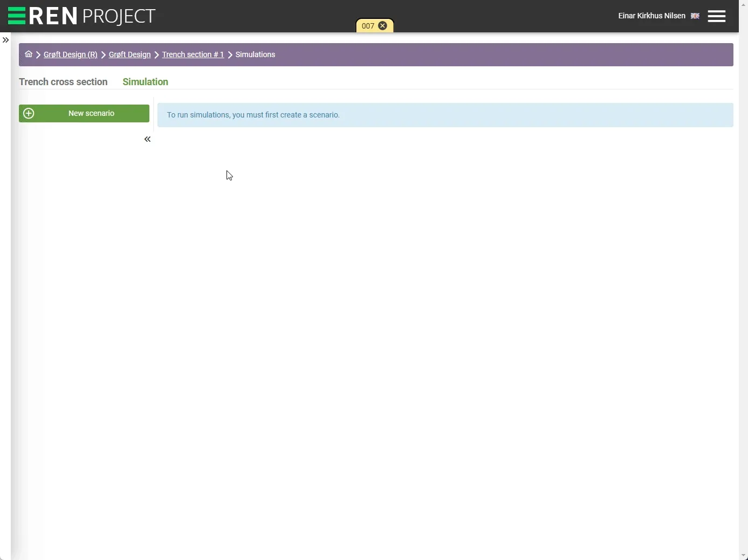Select the 007 project tag label

368,26
